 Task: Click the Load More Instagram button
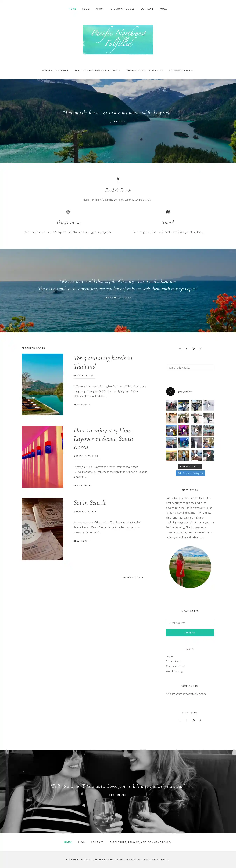click(x=190, y=466)
